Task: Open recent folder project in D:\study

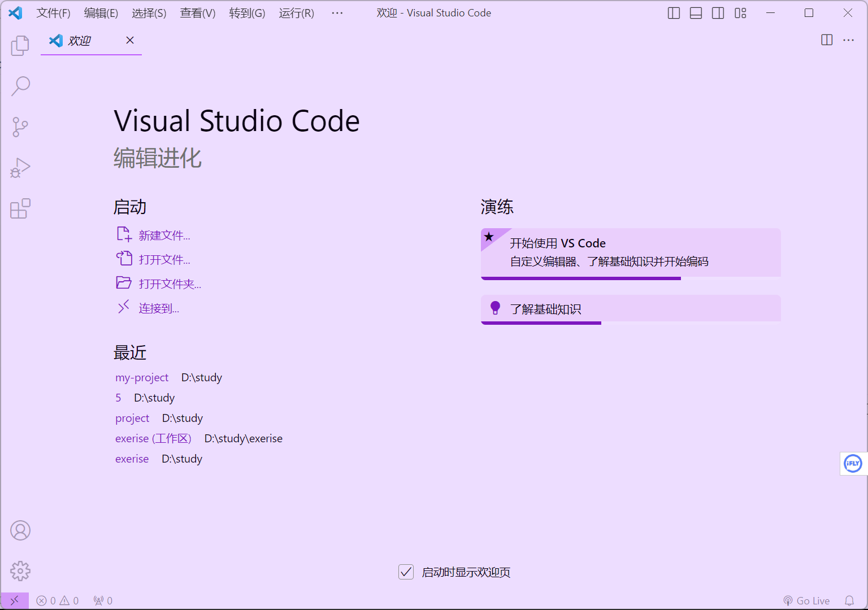Action: [x=132, y=418]
